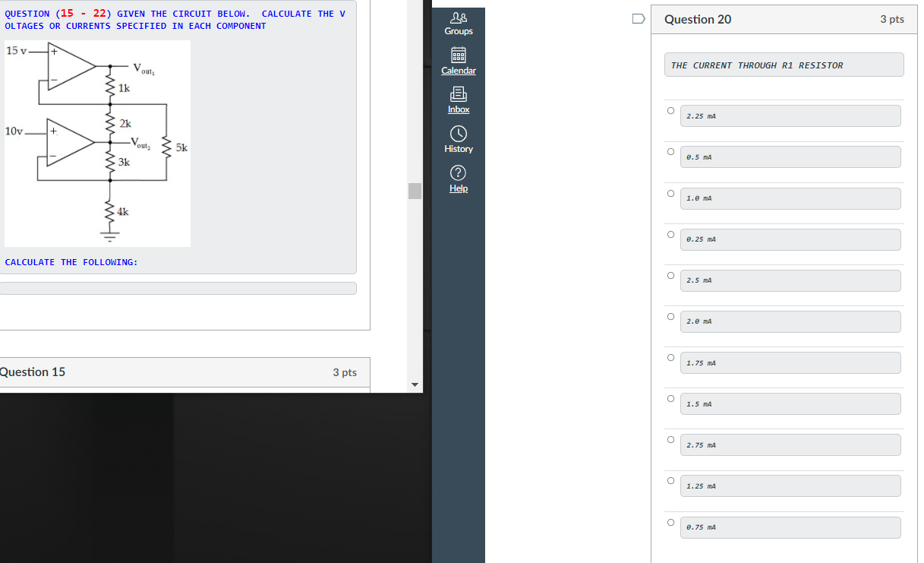This screenshot has height=563, width=924.
Task: Click the 'CALCULATE THE FOLLOWING:' text
Action: (x=71, y=262)
